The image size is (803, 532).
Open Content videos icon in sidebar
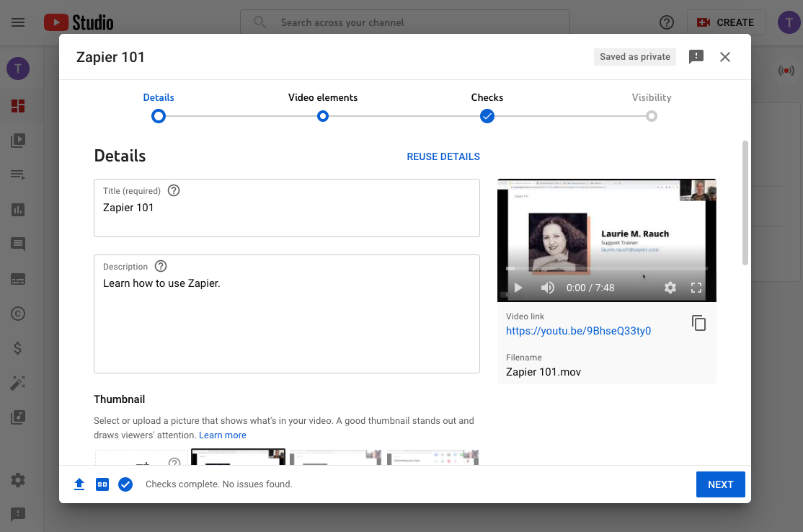click(18, 141)
